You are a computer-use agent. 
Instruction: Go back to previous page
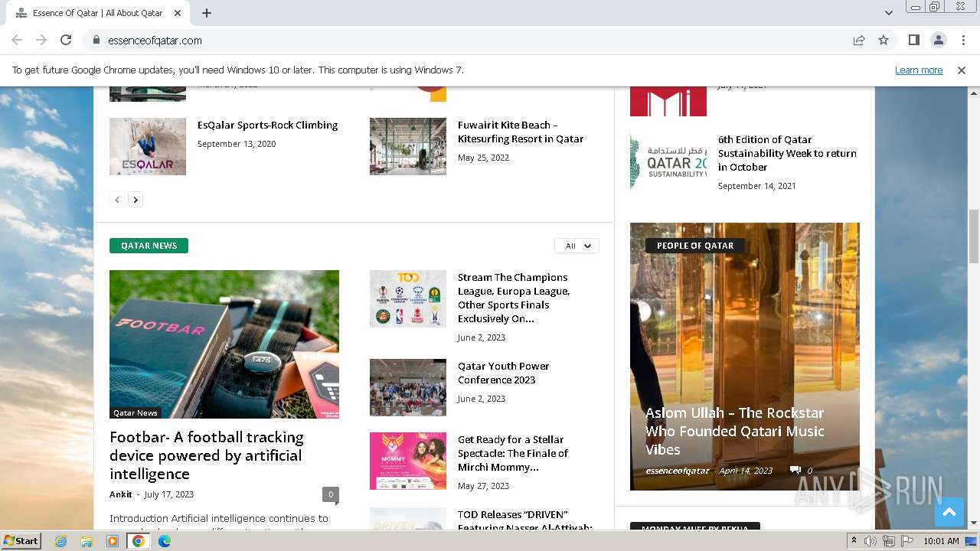pos(17,40)
